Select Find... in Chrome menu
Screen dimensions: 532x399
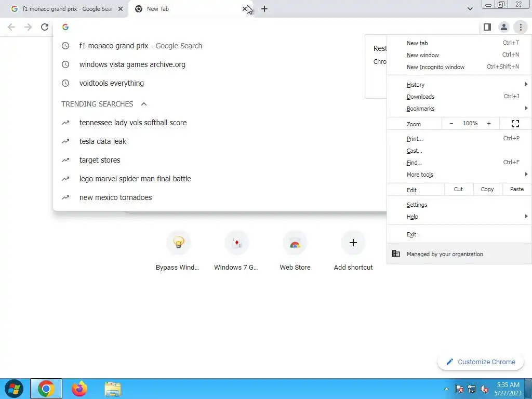pyautogui.click(x=459, y=162)
